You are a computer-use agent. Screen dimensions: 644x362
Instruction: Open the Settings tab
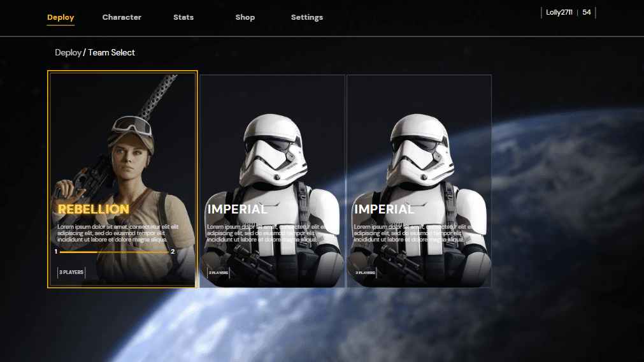(x=307, y=17)
